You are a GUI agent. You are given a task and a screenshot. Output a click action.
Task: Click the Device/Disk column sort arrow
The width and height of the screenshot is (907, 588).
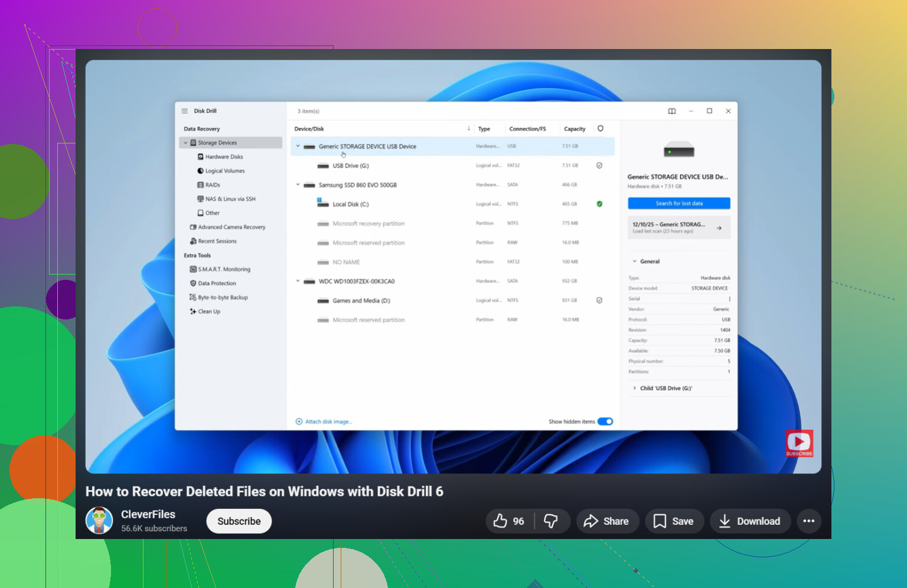pos(469,129)
